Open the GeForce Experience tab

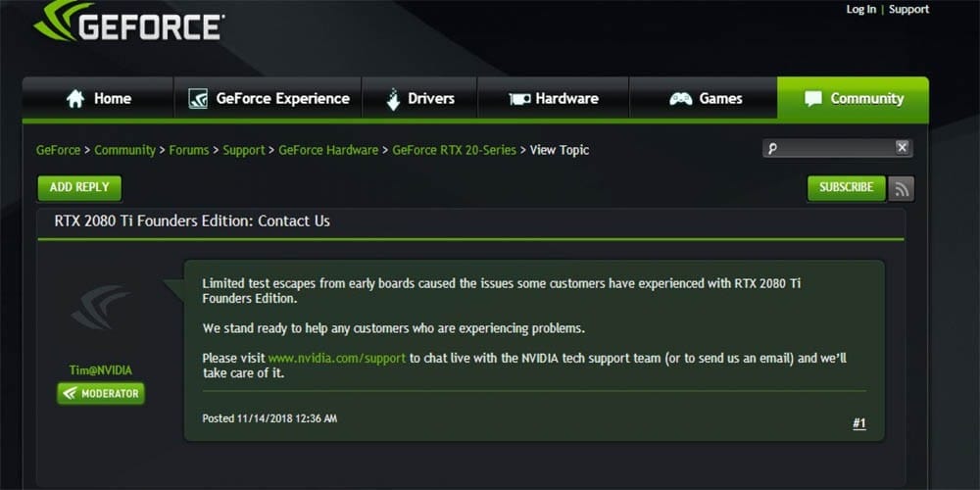point(269,99)
